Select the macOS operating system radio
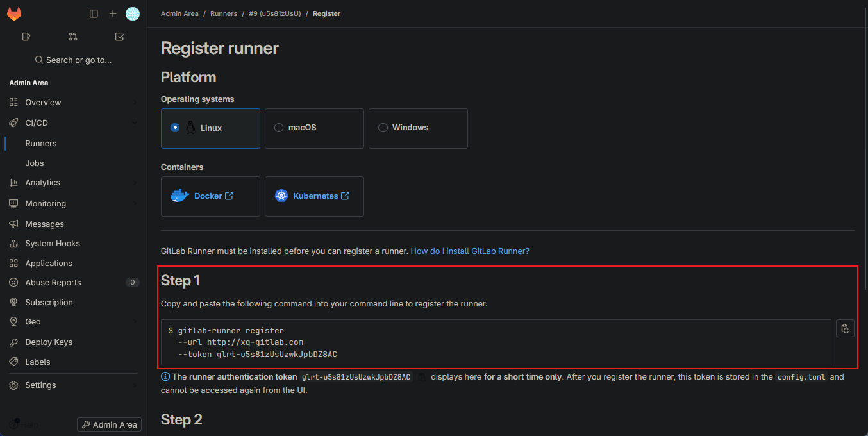 (x=279, y=128)
